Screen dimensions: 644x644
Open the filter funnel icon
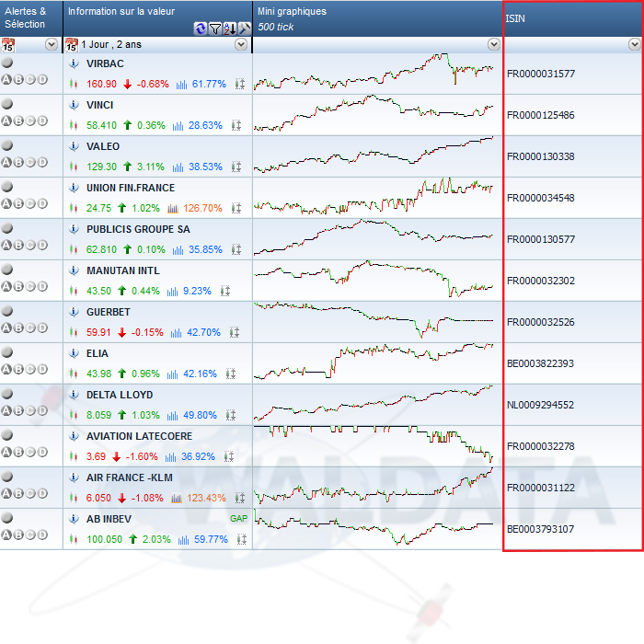point(214,29)
